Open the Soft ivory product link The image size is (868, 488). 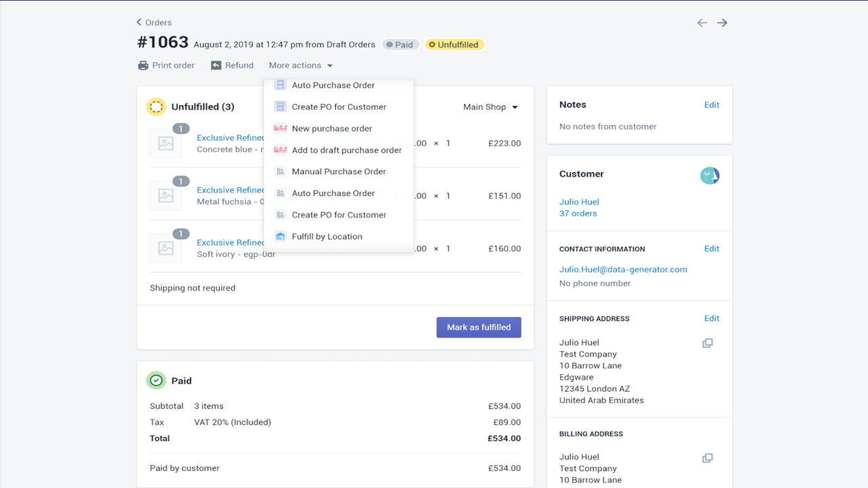(231, 243)
